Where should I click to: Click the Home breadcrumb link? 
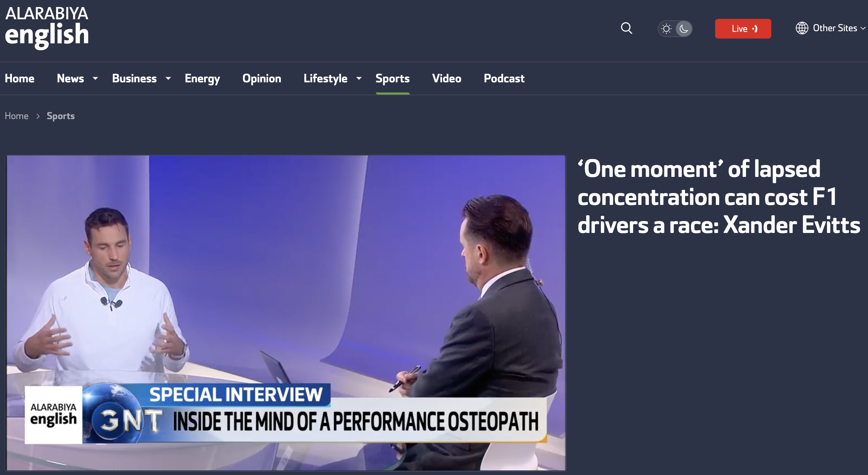coord(16,116)
